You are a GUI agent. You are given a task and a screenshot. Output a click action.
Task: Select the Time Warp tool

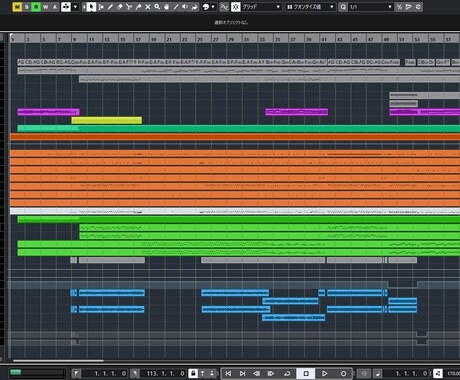click(194, 7)
